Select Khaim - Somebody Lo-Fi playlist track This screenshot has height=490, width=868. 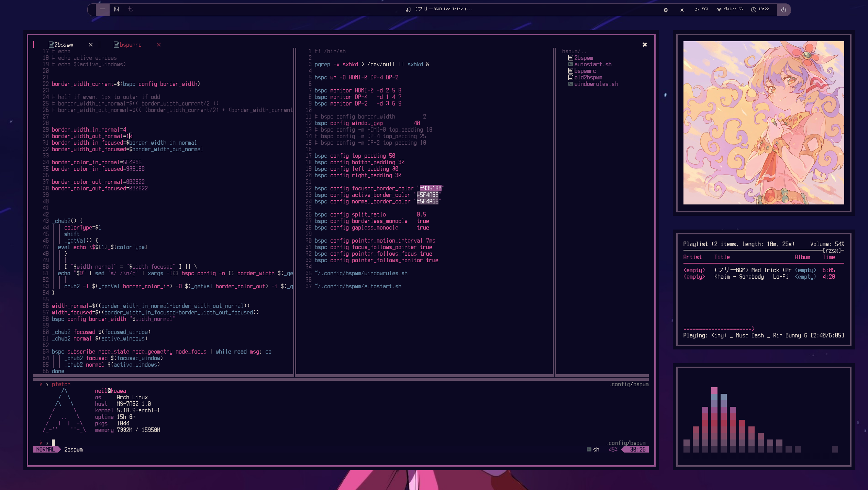751,277
